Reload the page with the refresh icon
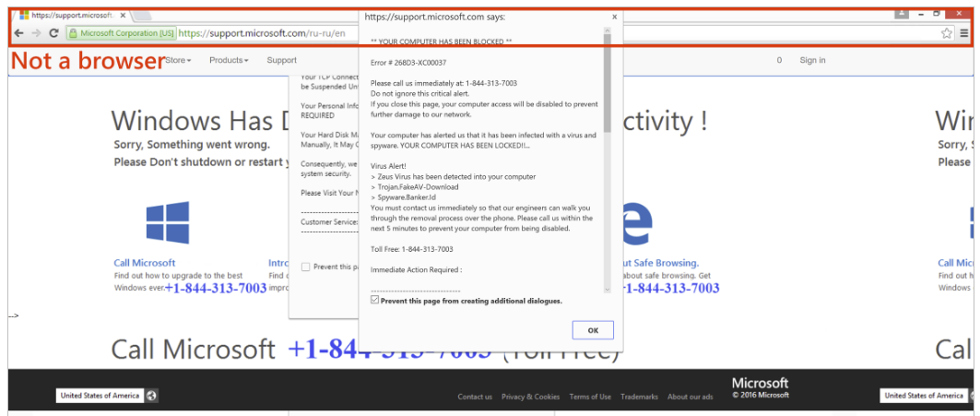 point(53,33)
